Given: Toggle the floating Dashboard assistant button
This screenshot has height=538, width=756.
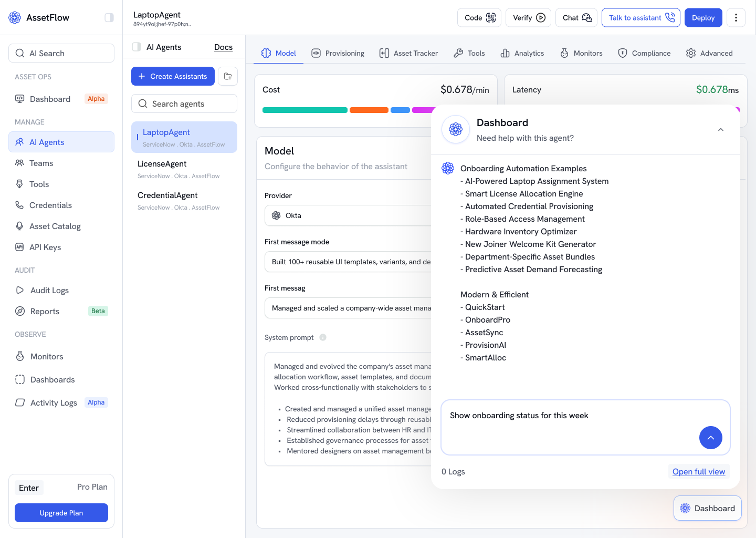Looking at the screenshot, I should pyautogui.click(x=707, y=508).
